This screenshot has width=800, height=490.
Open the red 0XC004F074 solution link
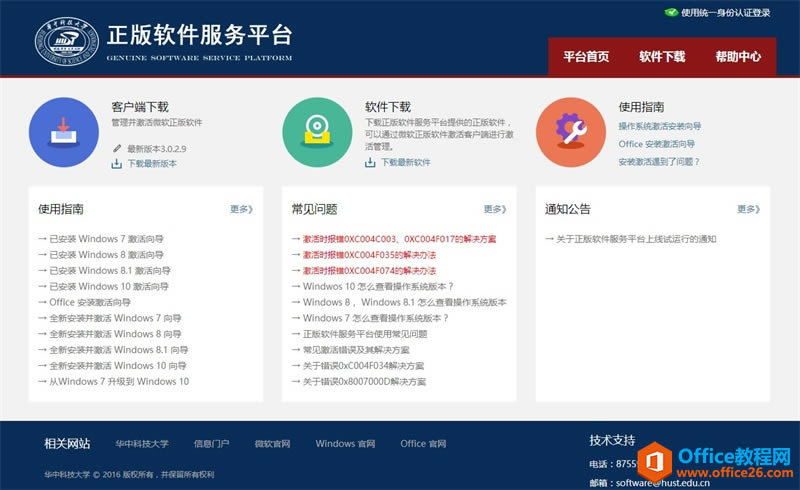[x=369, y=271]
